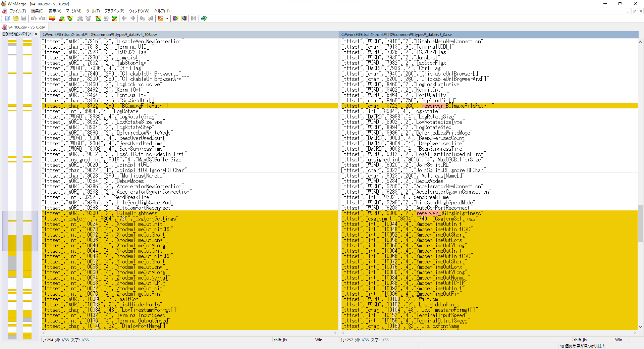Open the wrench Options icon
Screen dimensions: 644x349
[161, 18]
